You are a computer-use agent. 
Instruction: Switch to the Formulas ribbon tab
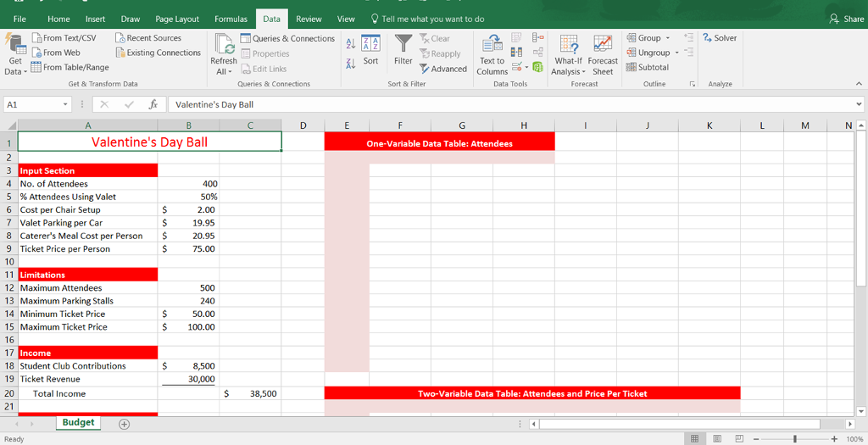click(x=231, y=19)
